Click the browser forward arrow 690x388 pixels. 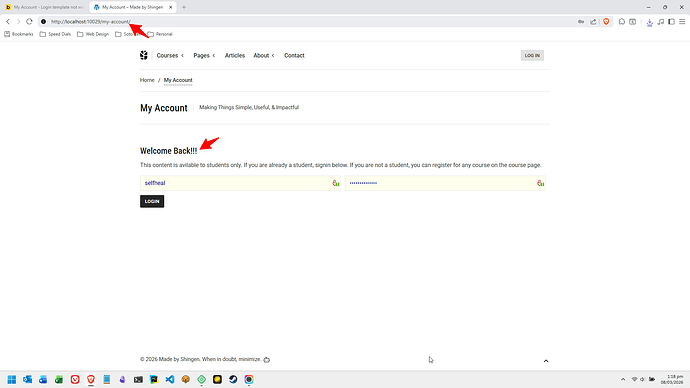[18, 22]
